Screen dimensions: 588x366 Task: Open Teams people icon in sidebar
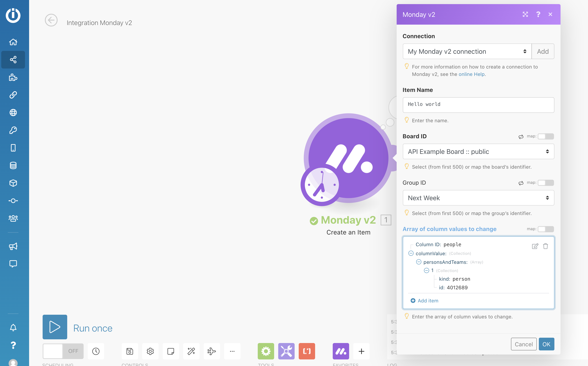(x=13, y=218)
